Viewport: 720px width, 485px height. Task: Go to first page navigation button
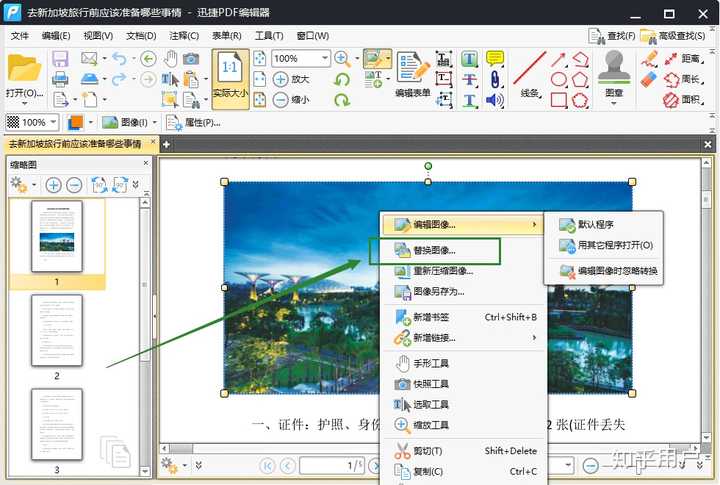tap(267, 466)
